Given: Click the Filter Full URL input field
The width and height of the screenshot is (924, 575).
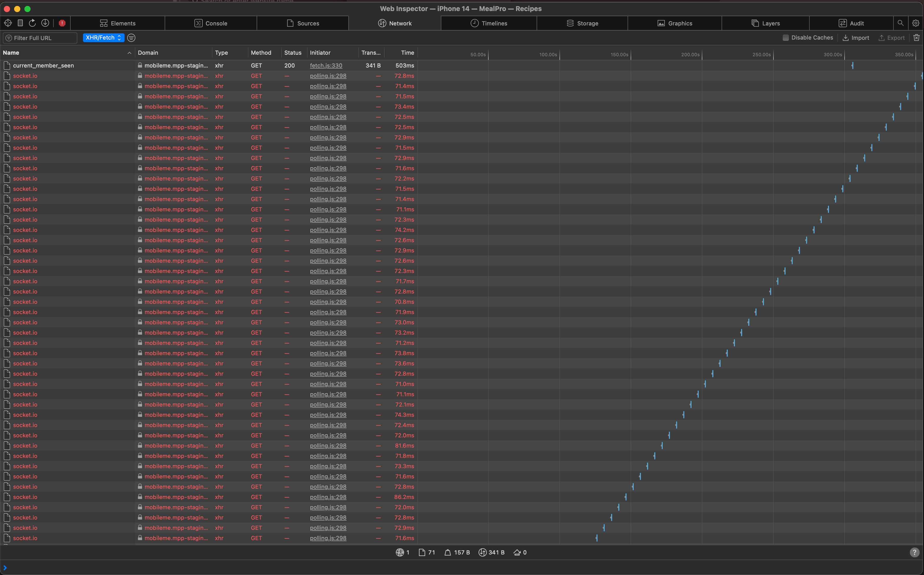Looking at the screenshot, I should [x=40, y=38].
